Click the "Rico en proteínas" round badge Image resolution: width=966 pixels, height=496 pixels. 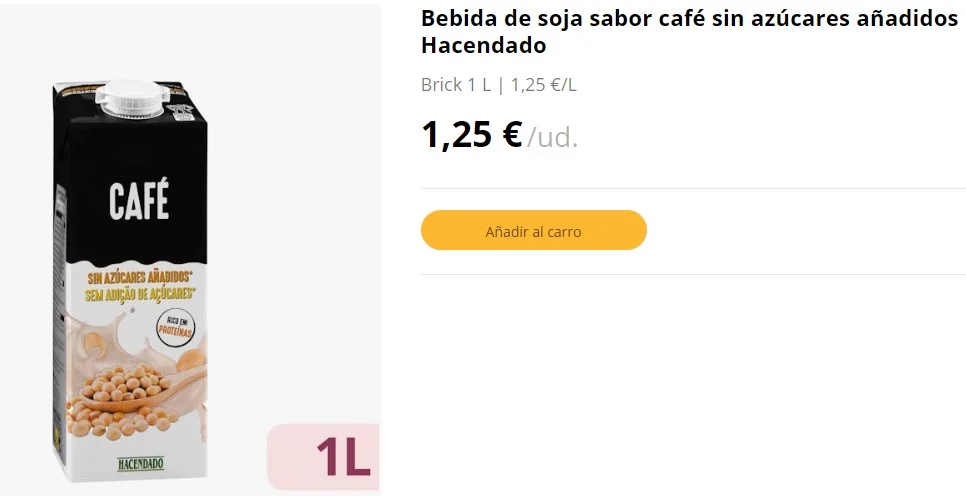click(175, 329)
